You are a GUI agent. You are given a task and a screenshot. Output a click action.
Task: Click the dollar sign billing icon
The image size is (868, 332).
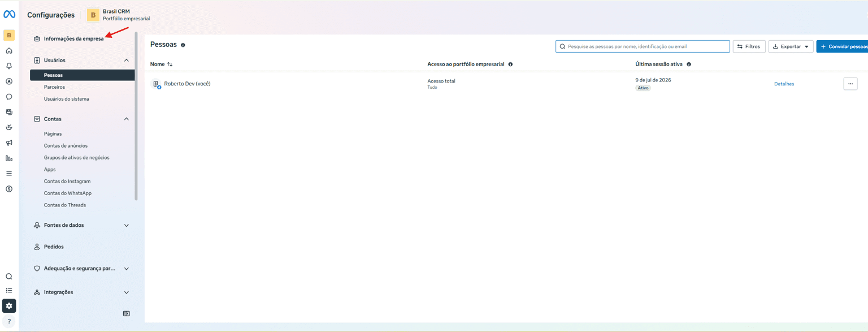9,189
